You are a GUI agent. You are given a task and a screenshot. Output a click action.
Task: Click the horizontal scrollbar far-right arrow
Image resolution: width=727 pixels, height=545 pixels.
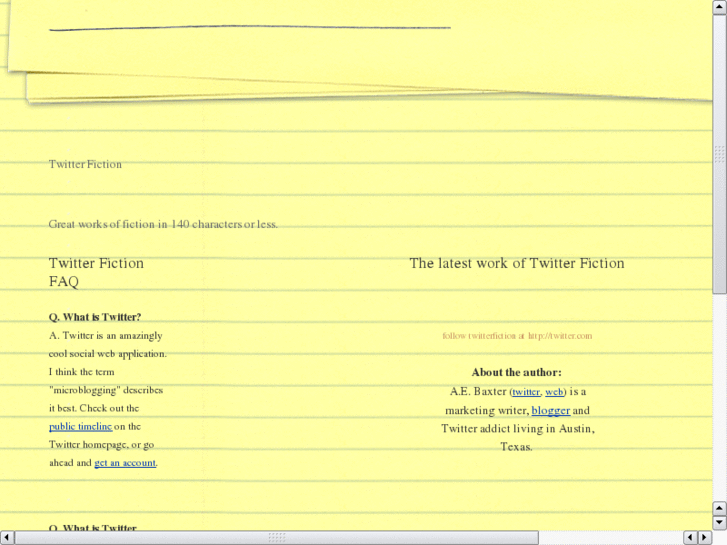[705, 538]
